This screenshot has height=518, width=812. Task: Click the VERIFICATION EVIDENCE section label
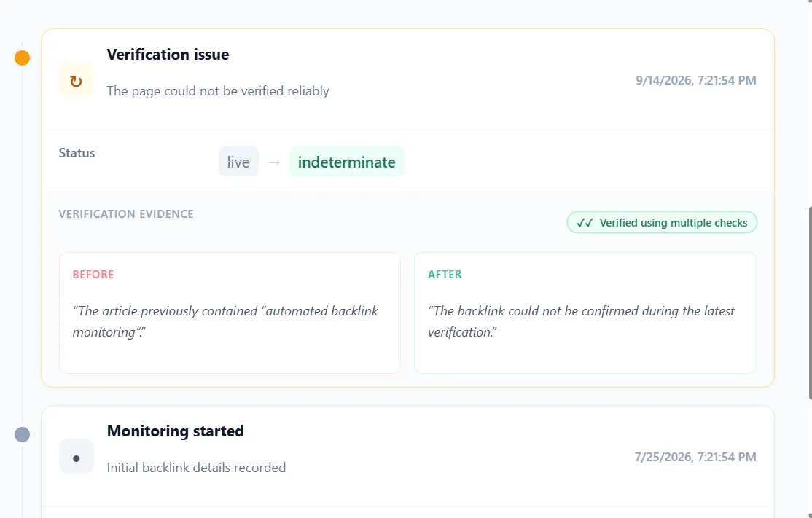(126, 213)
